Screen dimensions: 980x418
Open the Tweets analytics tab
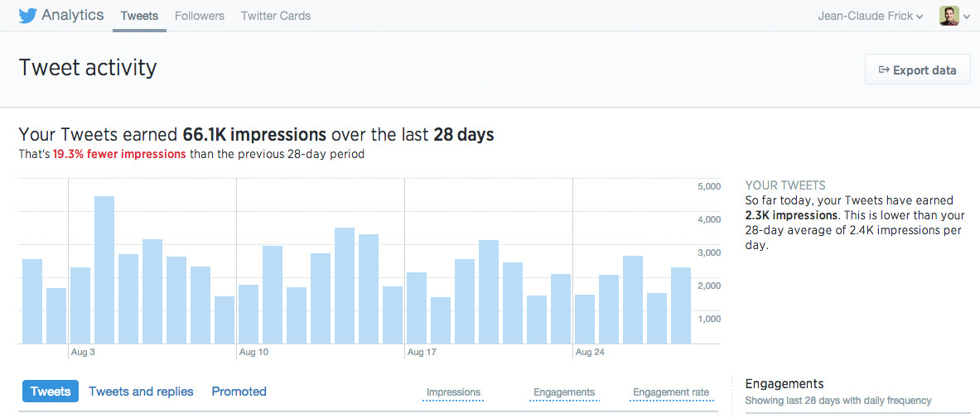tap(139, 16)
